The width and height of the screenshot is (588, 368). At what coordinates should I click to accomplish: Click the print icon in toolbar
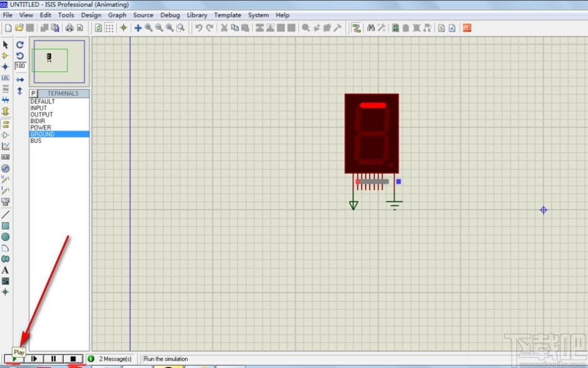[69, 28]
